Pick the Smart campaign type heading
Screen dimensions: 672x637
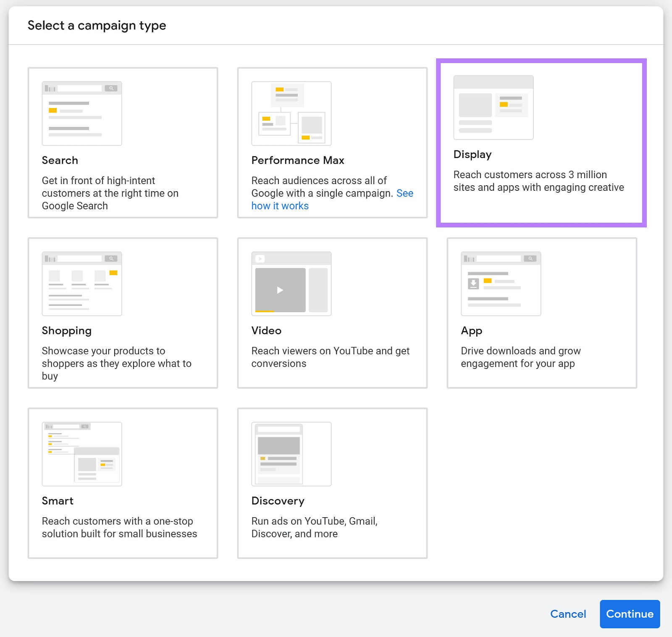58,501
